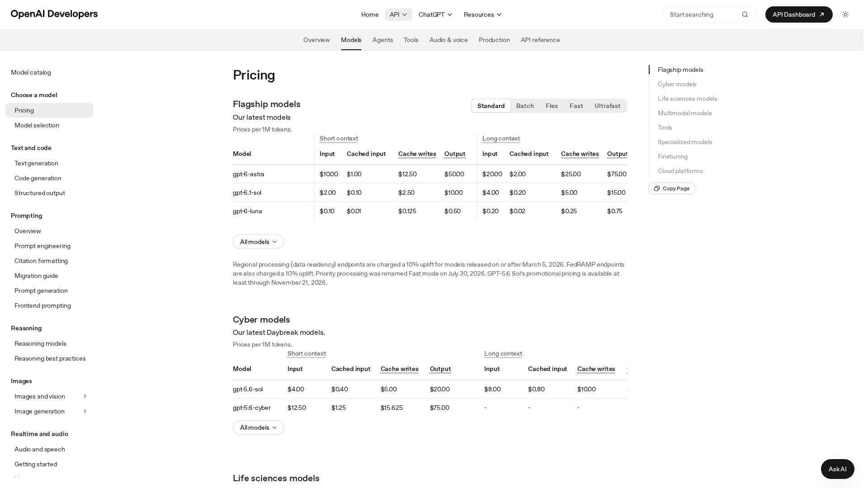Click gpt-6.1-sol model name cell
Image resolution: width=868 pixels, height=488 pixels.
tap(247, 192)
